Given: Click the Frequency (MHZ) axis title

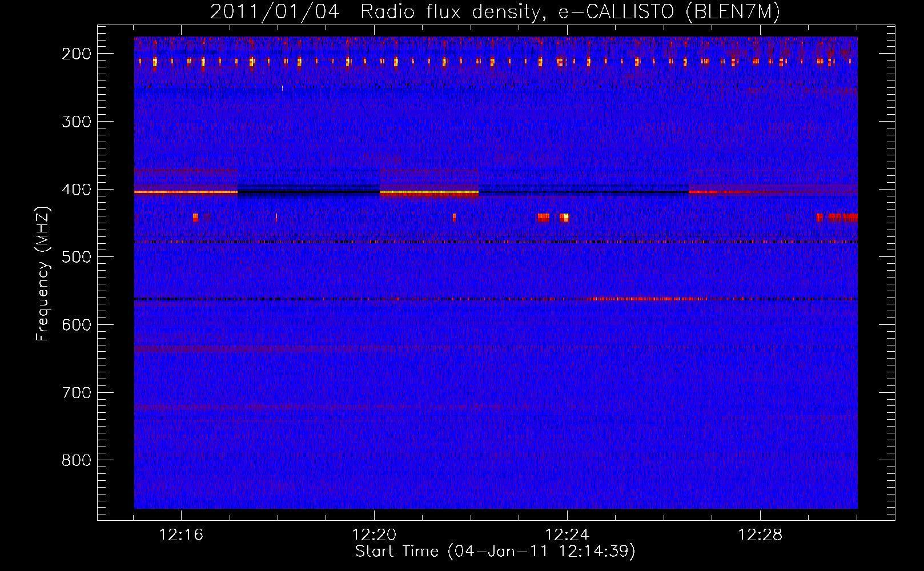Looking at the screenshot, I should point(43,274).
